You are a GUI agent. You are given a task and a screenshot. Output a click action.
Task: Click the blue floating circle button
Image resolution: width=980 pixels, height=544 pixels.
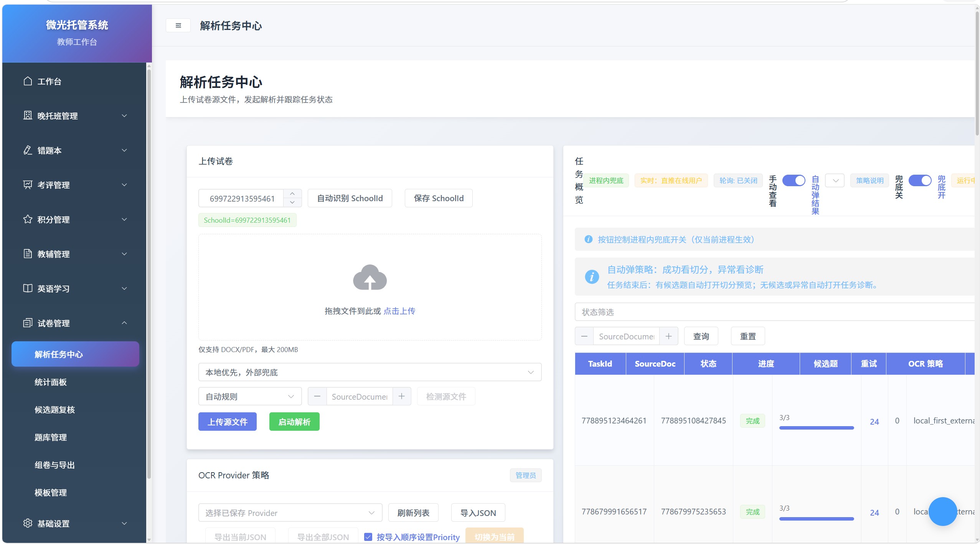point(943,511)
